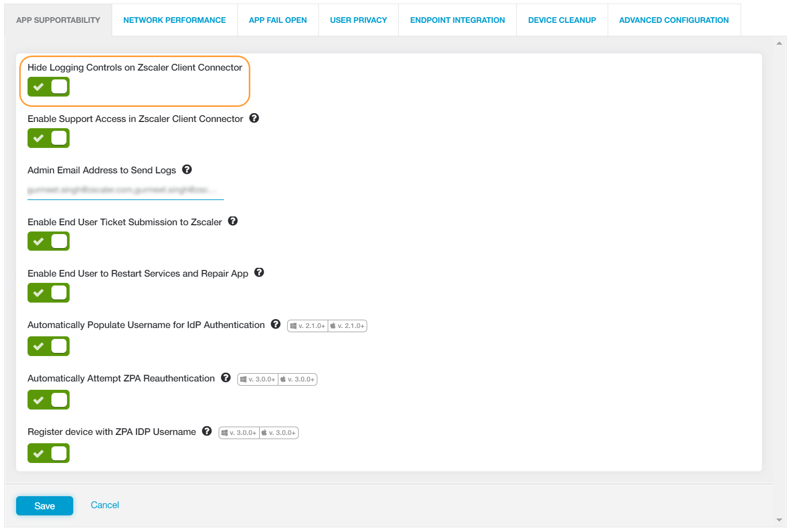The image size is (791, 532).
Task: Open the Device Cleanup tab
Action: 561,20
